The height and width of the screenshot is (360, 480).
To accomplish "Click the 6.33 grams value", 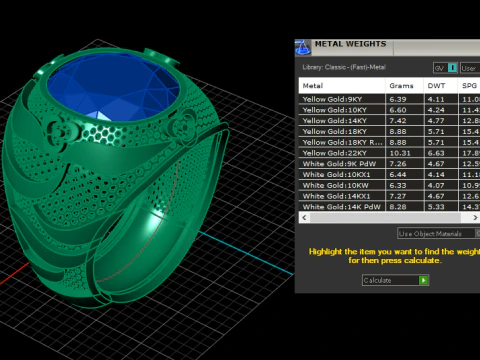I will [x=398, y=185].
